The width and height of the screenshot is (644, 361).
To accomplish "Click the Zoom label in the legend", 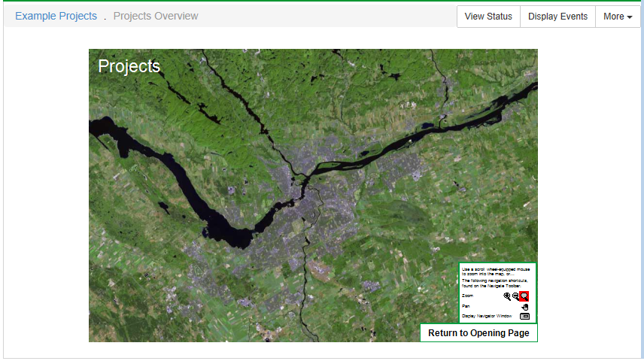I will coord(468,296).
